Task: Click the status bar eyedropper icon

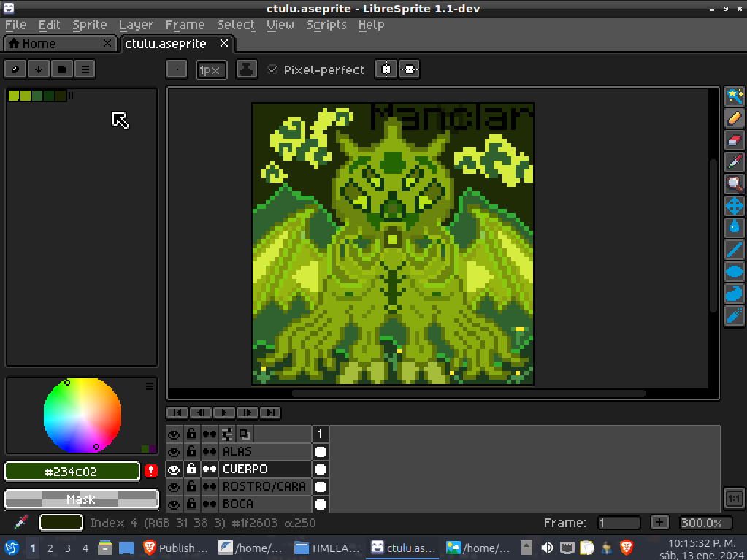Action: click(x=21, y=522)
